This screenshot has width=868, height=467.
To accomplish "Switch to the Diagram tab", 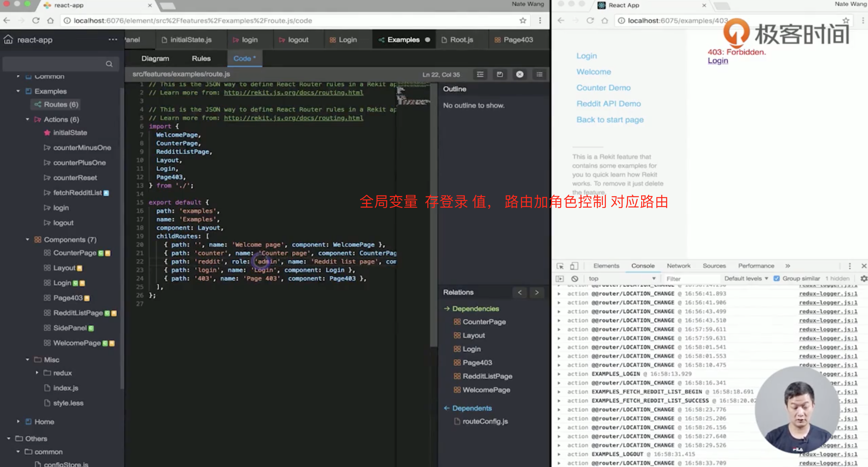I will [155, 58].
